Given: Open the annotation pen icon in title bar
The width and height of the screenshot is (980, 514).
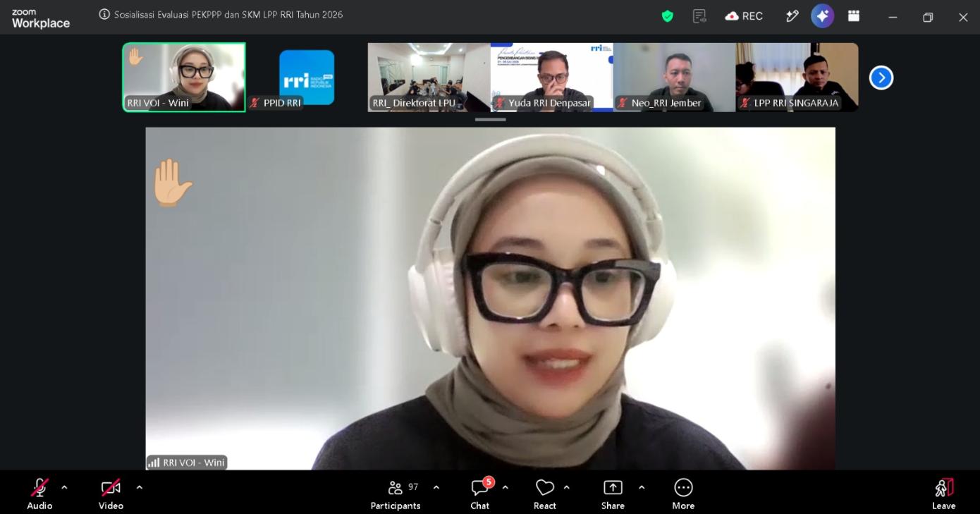Looking at the screenshot, I should 792,16.
